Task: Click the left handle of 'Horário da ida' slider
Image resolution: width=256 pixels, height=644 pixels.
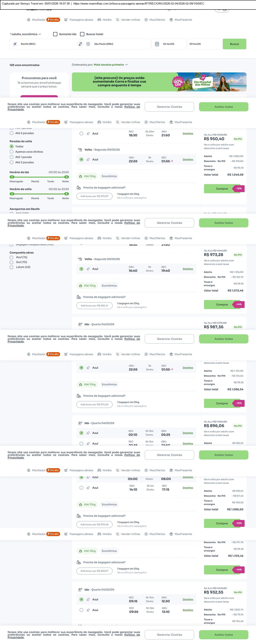Action: pyautogui.click(x=12, y=177)
